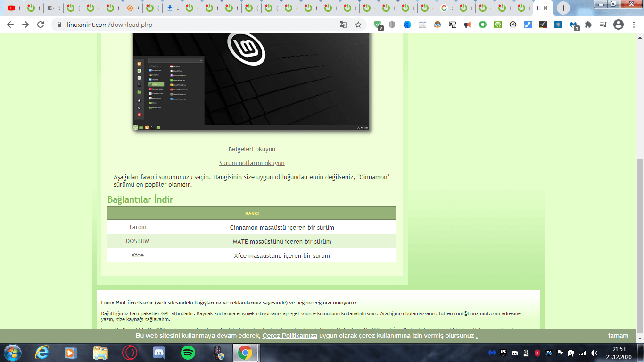Viewport: 644px width, 362px height.
Task: Open the green shield extension with badge 2
Action: coord(378,25)
